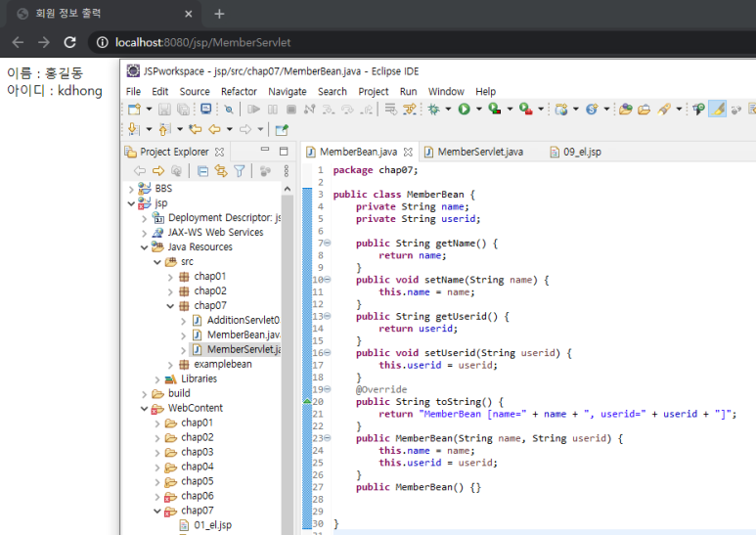The image size is (756, 535).
Task: Expand the examplebean package
Action: (x=170, y=365)
